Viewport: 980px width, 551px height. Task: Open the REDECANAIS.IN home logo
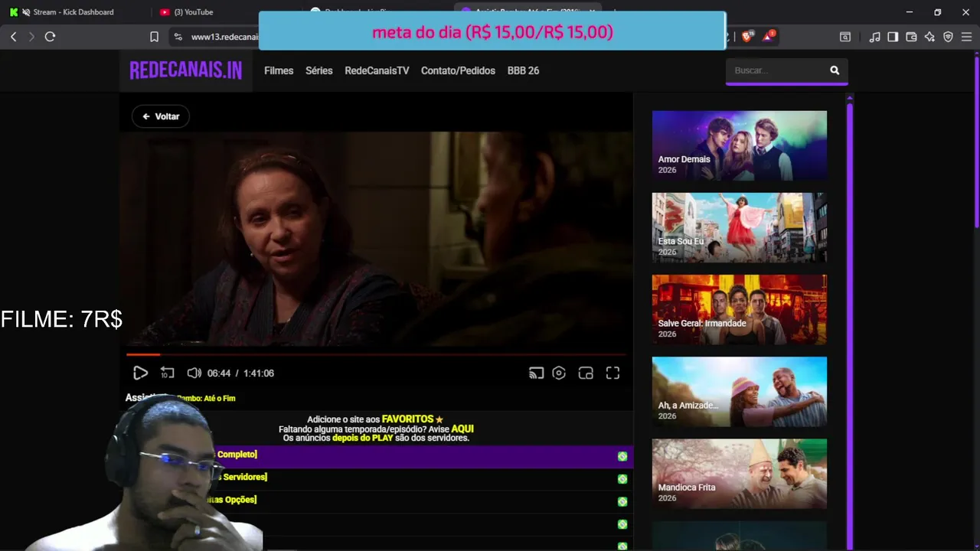point(186,70)
